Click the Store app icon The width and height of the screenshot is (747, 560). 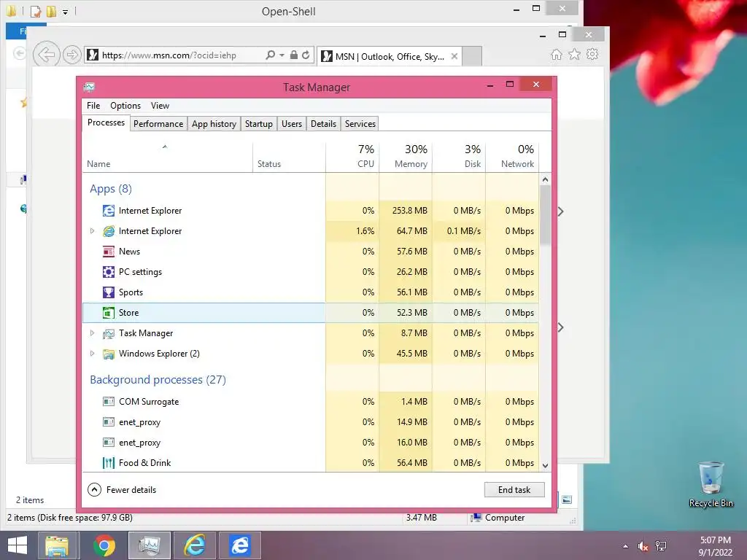pyautogui.click(x=109, y=313)
